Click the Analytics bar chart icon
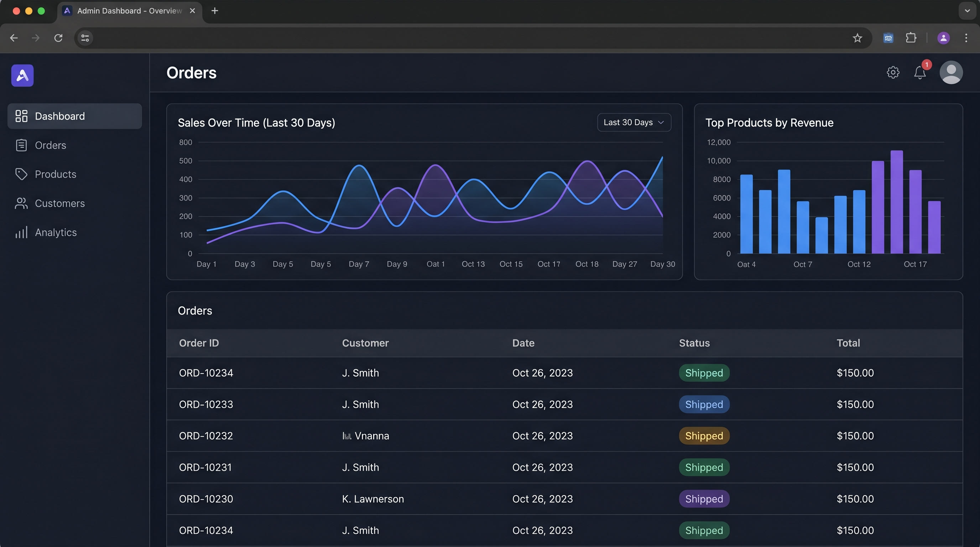This screenshot has height=547, width=980. 21,233
